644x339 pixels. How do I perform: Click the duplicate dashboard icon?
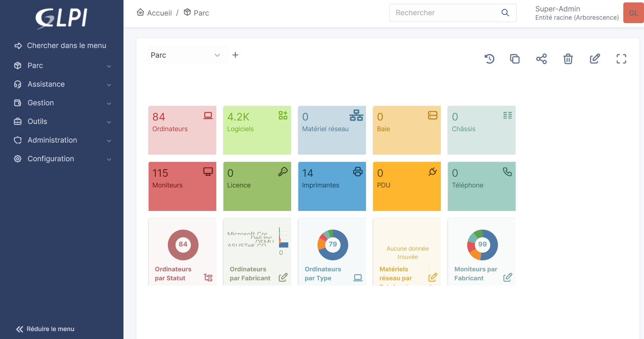515,59
